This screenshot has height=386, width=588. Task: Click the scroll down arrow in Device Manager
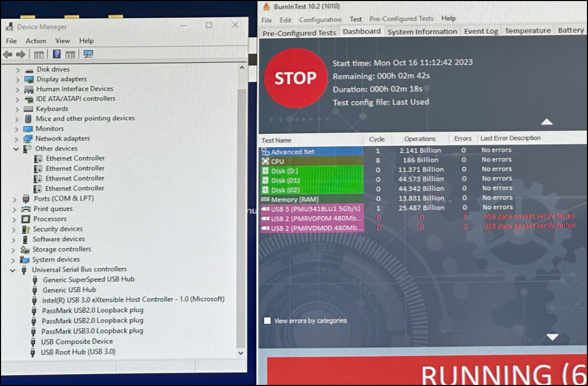[241, 353]
